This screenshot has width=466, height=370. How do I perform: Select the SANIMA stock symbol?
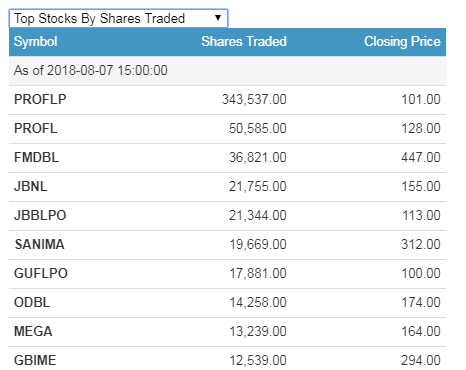(x=39, y=244)
